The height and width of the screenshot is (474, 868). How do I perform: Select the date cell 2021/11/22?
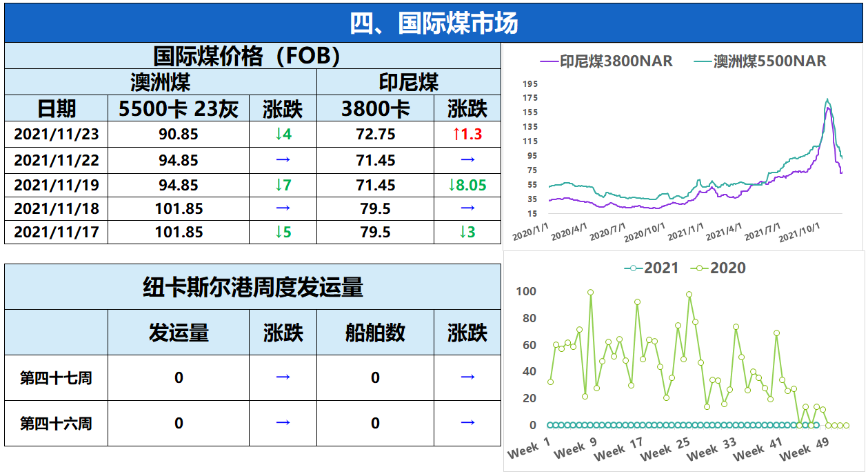point(57,160)
